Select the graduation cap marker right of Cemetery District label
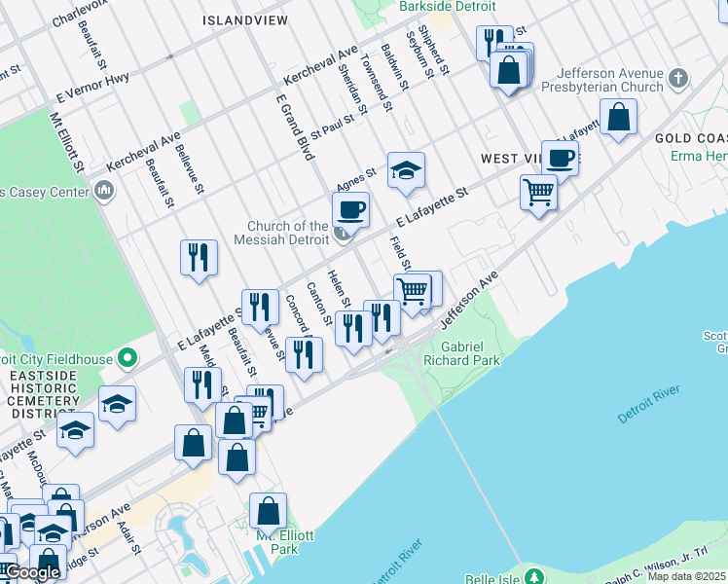 click(117, 403)
